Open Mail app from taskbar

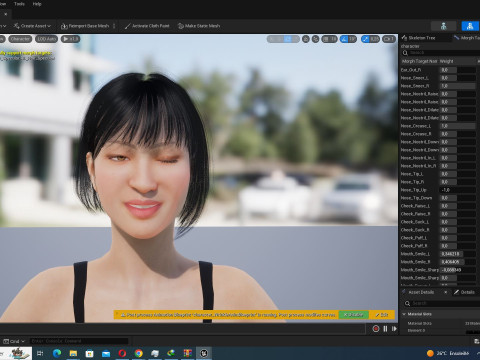point(106,353)
